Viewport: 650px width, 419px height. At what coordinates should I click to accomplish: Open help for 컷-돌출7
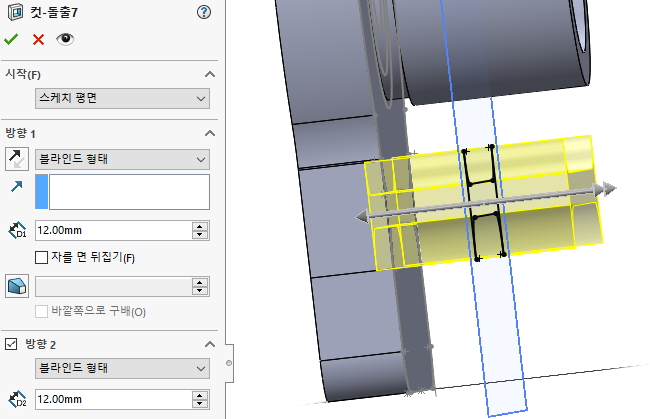204,12
